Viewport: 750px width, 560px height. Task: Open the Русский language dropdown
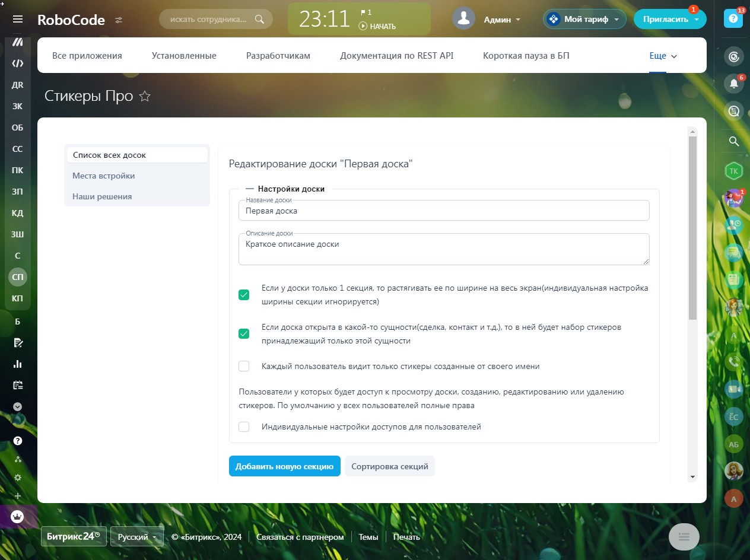click(x=137, y=537)
